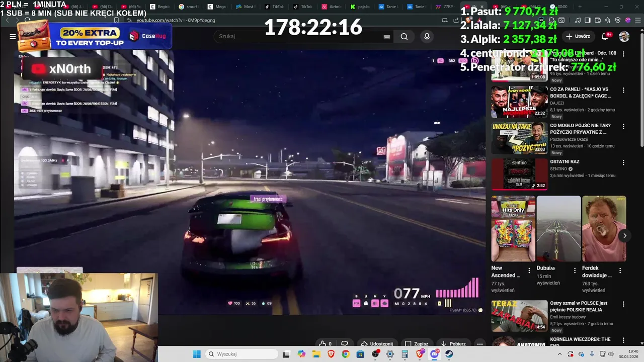The height and width of the screenshot is (362, 644).
Task: Open Google Chrome from the taskbar
Action: pos(346,354)
